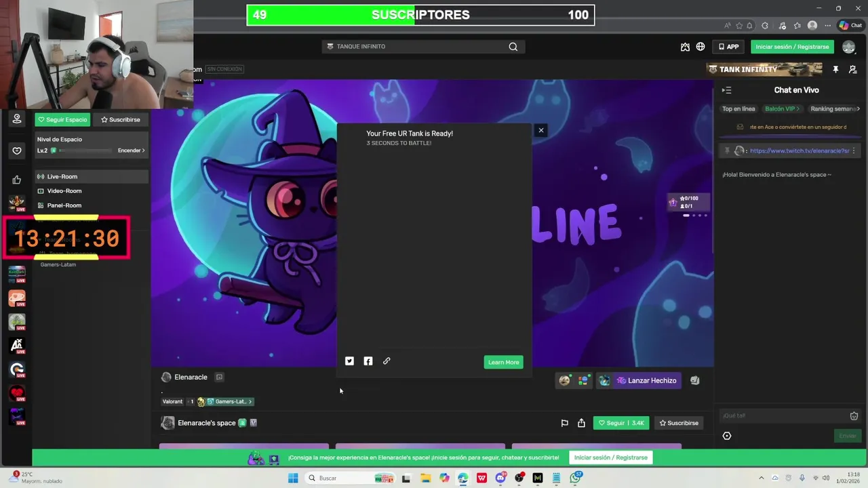Open File Explorer from the taskbar

click(425, 478)
